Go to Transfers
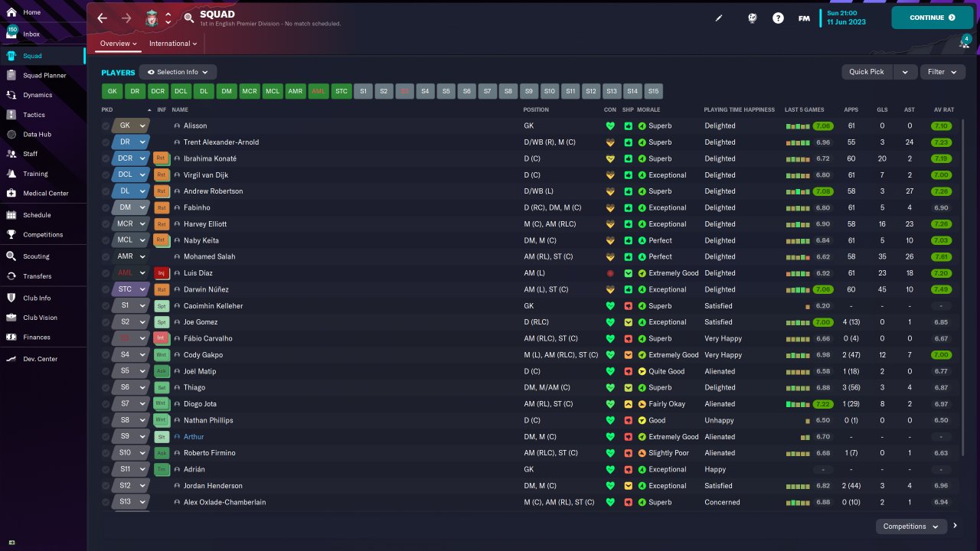 43,276
